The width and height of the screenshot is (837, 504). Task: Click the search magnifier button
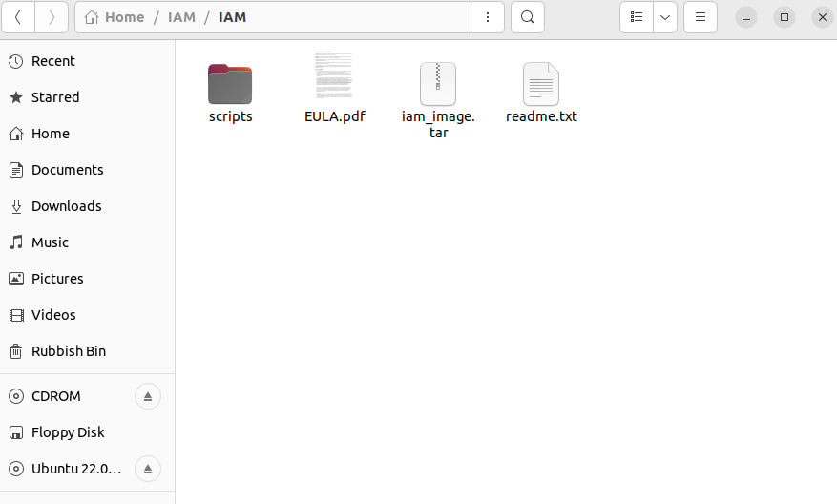pos(528,17)
